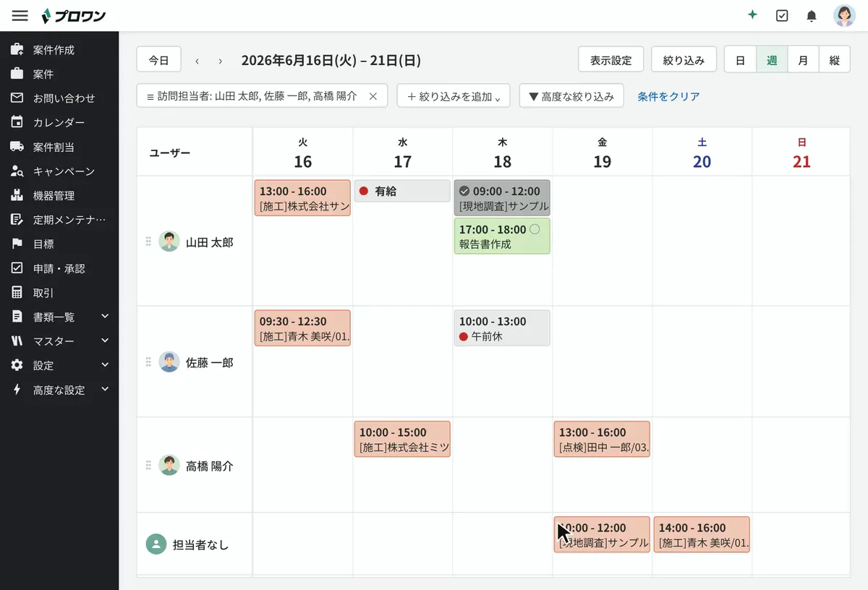Click the 今日 button
868x590 pixels.
159,60
